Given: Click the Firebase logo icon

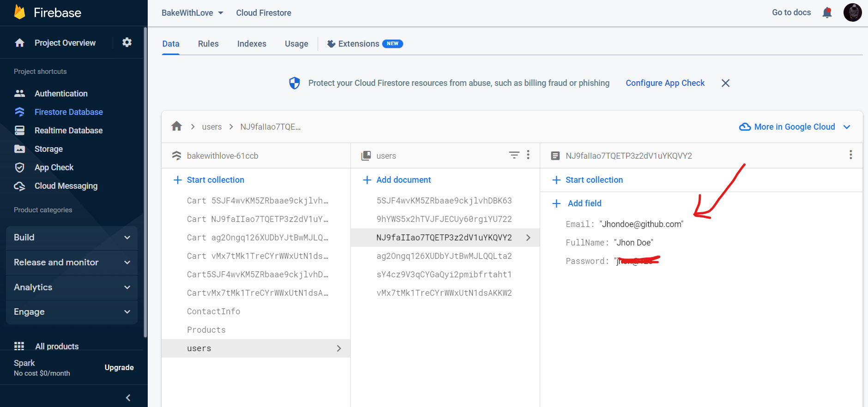Looking at the screenshot, I should [x=19, y=12].
